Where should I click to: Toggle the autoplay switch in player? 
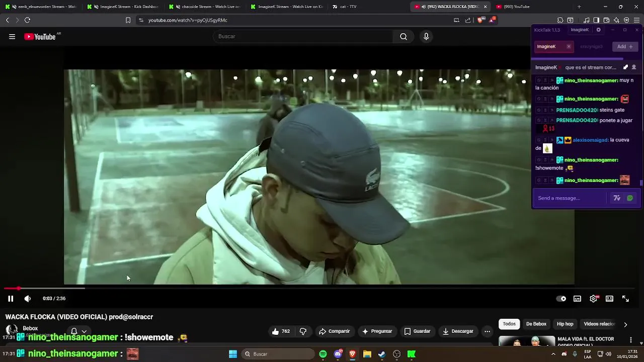click(561, 299)
